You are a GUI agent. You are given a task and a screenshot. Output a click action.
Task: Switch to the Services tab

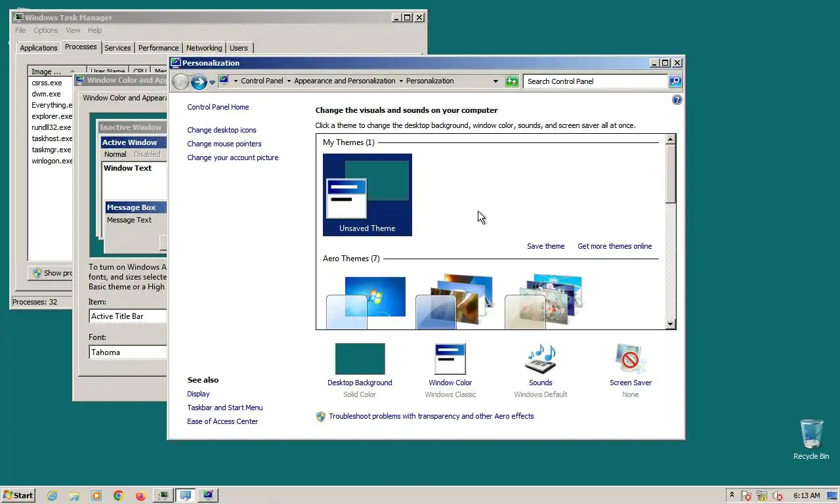click(x=117, y=48)
